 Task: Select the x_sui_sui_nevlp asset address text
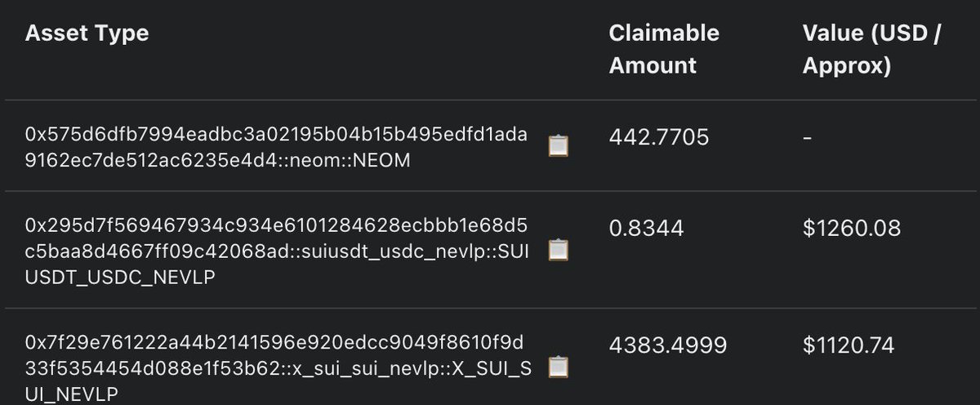point(278,367)
